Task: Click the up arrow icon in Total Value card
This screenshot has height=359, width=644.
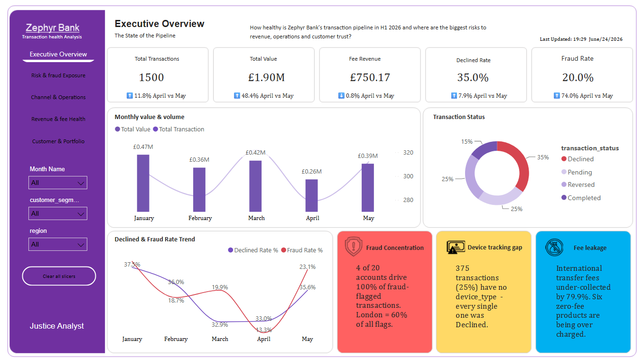Action: [237, 95]
